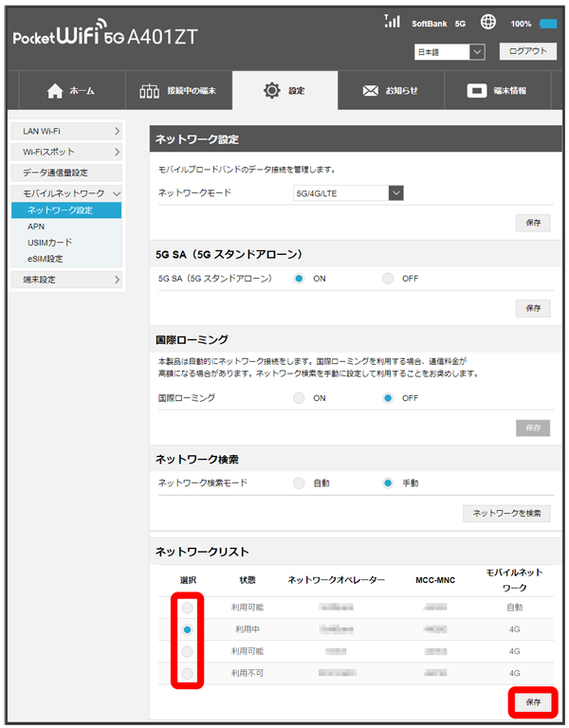569x728 pixels.
Task: Open the 端末情報 tab
Action: [497, 91]
